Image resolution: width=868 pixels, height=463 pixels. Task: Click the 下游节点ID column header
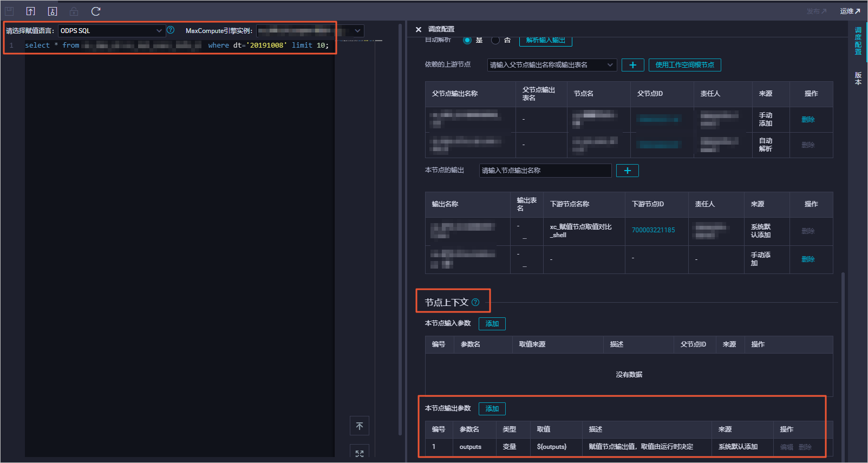pos(648,204)
